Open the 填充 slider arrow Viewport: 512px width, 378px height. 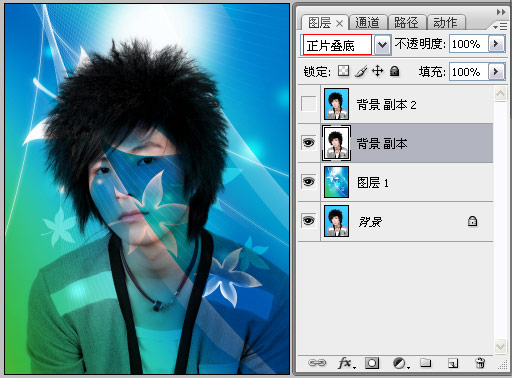[x=496, y=71]
